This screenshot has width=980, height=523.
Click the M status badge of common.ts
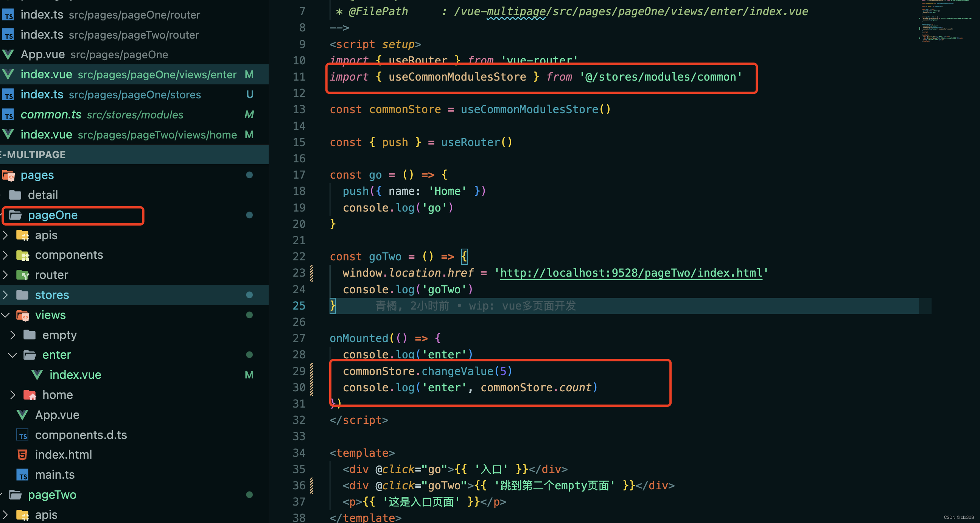(249, 115)
